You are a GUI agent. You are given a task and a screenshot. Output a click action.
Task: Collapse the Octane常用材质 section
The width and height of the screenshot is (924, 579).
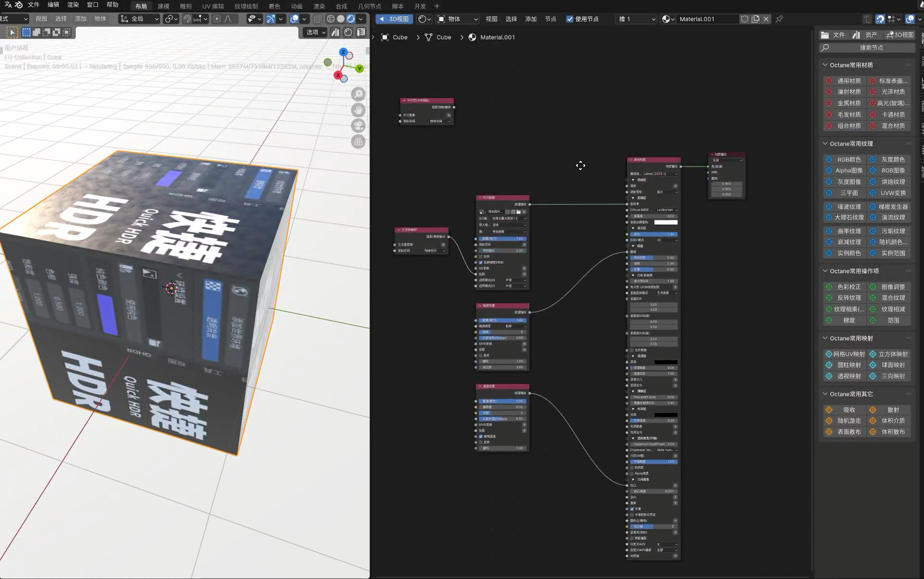tap(825, 65)
